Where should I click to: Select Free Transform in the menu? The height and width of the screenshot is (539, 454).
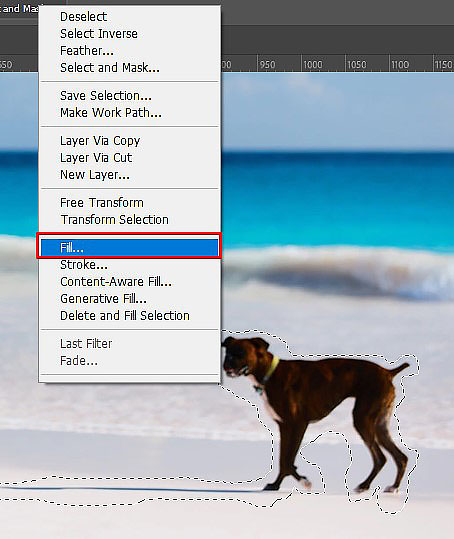tap(129, 203)
